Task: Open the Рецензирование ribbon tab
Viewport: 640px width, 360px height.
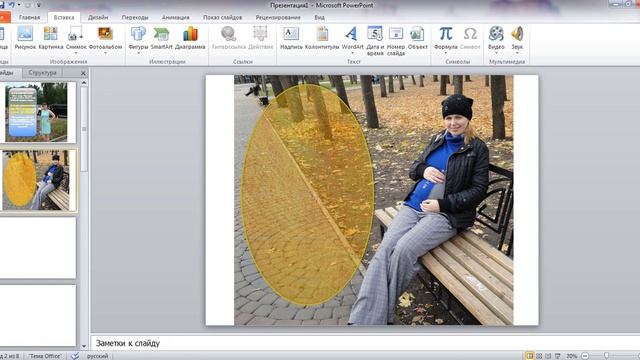Action: pyautogui.click(x=278, y=17)
